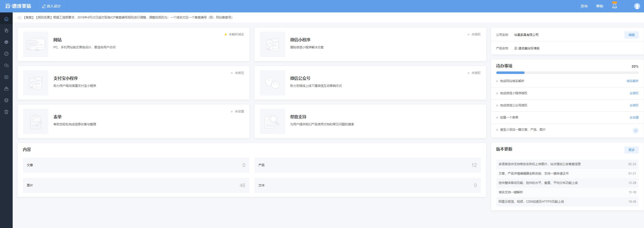This screenshot has width=644, height=228.
Task: Open the 帮助 menu in top bar
Action: click(x=599, y=6)
